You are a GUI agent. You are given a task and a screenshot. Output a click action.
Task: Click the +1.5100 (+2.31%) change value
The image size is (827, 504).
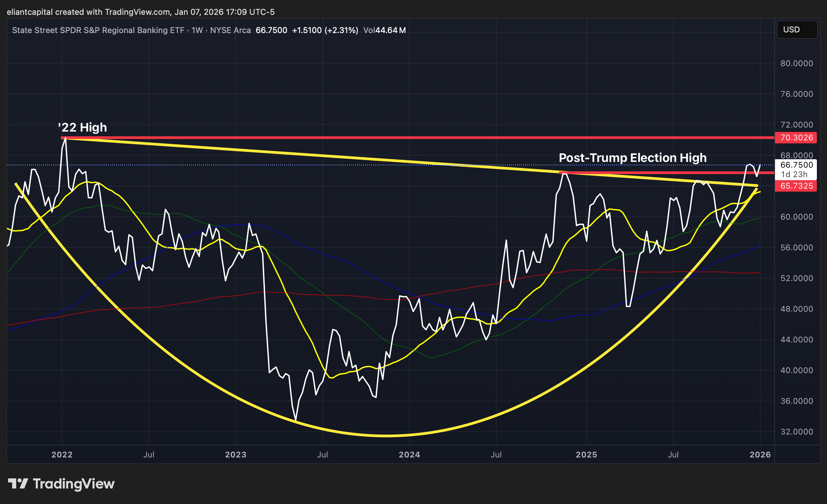[325, 30]
